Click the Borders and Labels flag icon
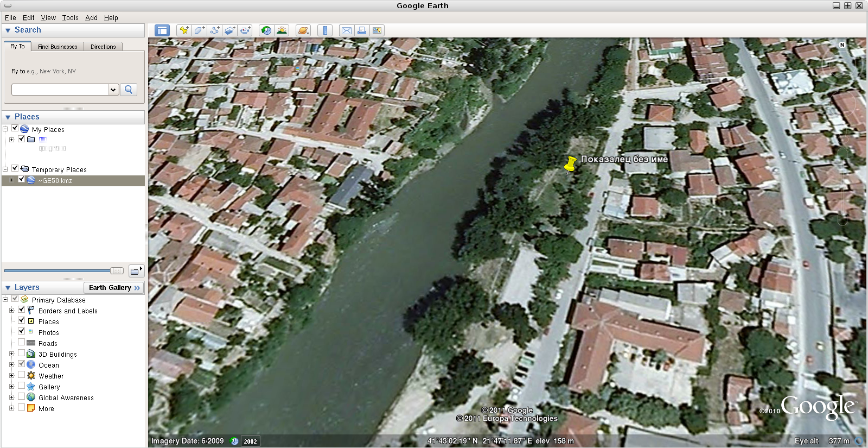The width and height of the screenshot is (868, 448). point(31,310)
